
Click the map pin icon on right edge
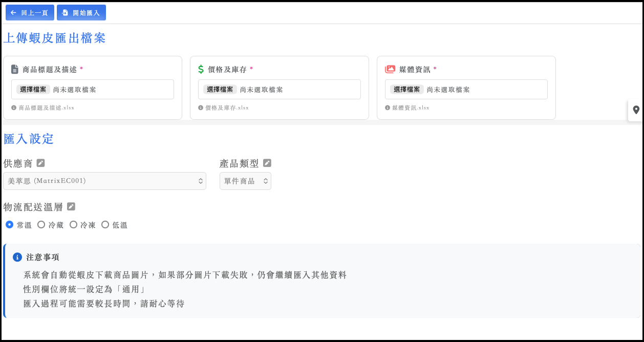pyautogui.click(x=636, y=110)
